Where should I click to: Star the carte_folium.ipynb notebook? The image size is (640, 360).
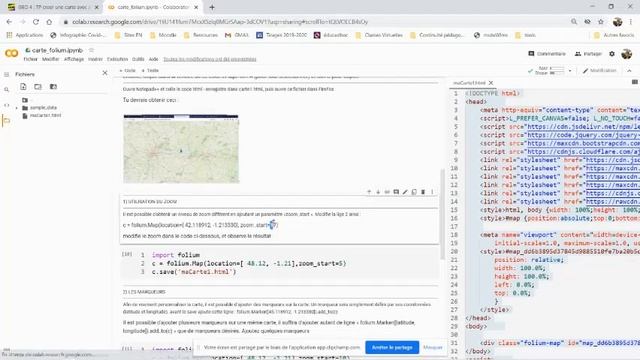coord(91,50)
